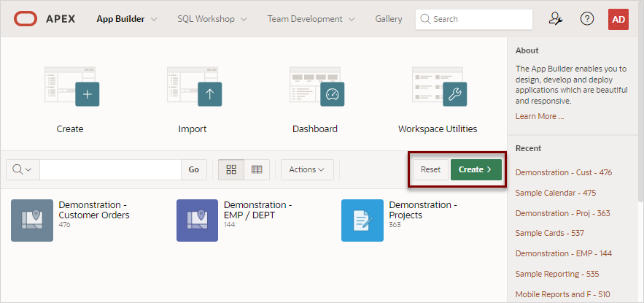Open the Create application tile icon
The width and height of the screenshot is (644, 303).
[71, 86]
